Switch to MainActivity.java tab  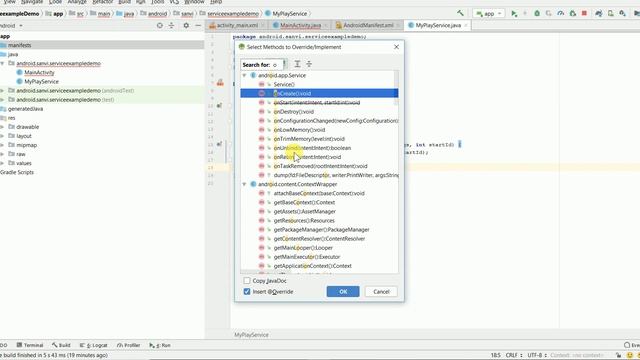coord(300,25)
